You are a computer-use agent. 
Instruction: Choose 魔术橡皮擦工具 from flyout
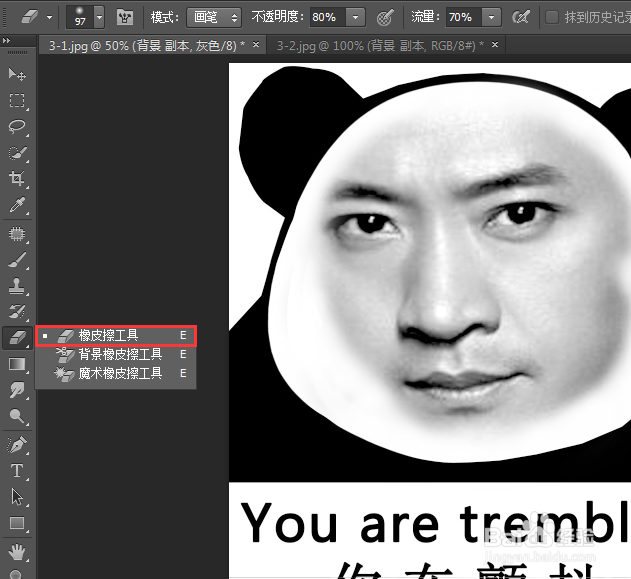pos(116,373)
